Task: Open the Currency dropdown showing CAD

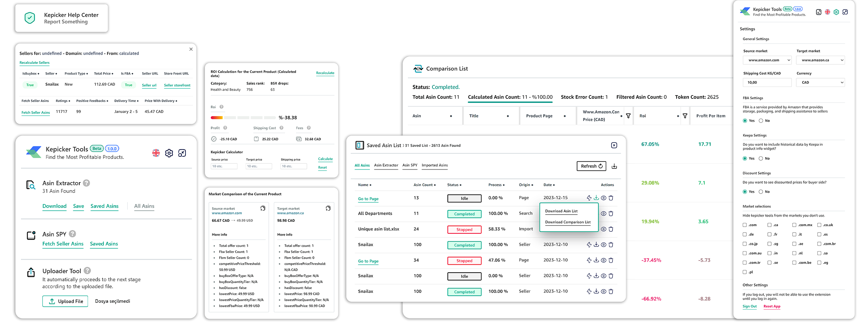Action: (820, 82)
